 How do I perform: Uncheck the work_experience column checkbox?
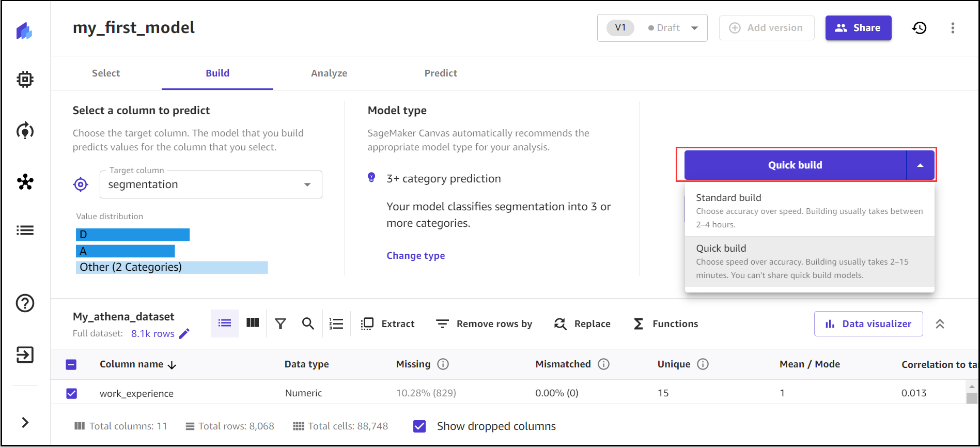72,394
